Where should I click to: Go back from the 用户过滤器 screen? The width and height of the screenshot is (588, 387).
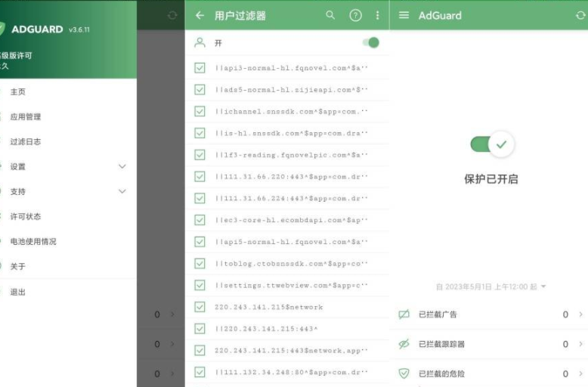[x=200, y=15]
